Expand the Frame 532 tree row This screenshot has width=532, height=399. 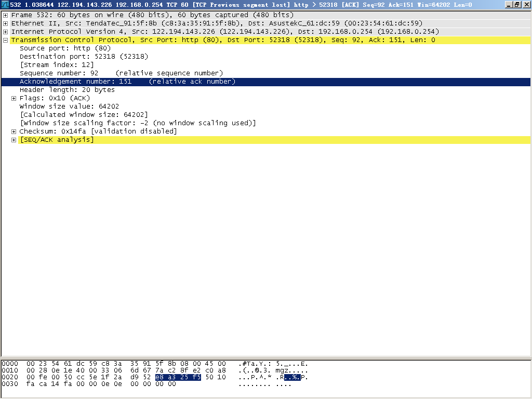[x=5, y=15]
